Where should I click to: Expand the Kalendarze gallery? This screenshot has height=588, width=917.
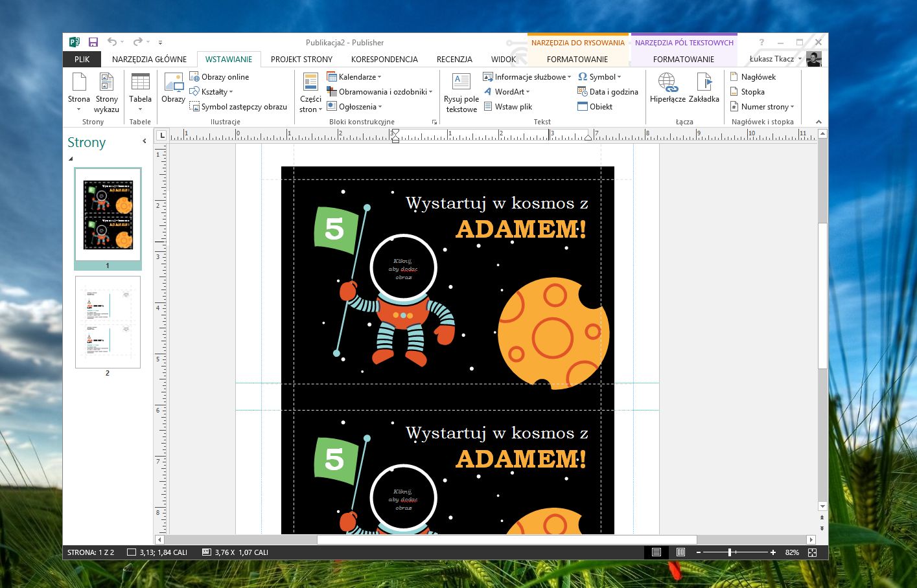click(354, 76)
